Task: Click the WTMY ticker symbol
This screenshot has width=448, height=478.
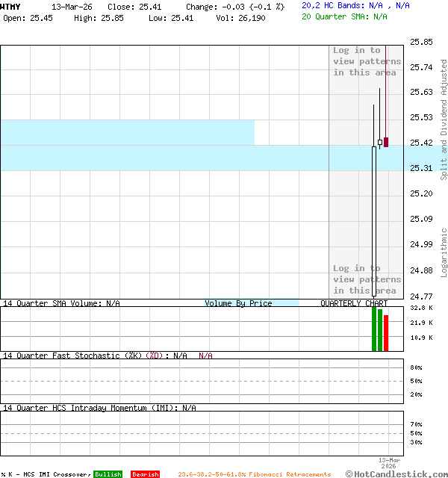Action: pyautogui.click(x=10, y=6)
